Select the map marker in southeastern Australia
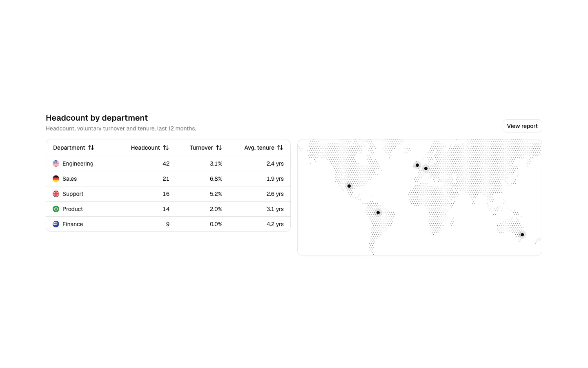 522,235
